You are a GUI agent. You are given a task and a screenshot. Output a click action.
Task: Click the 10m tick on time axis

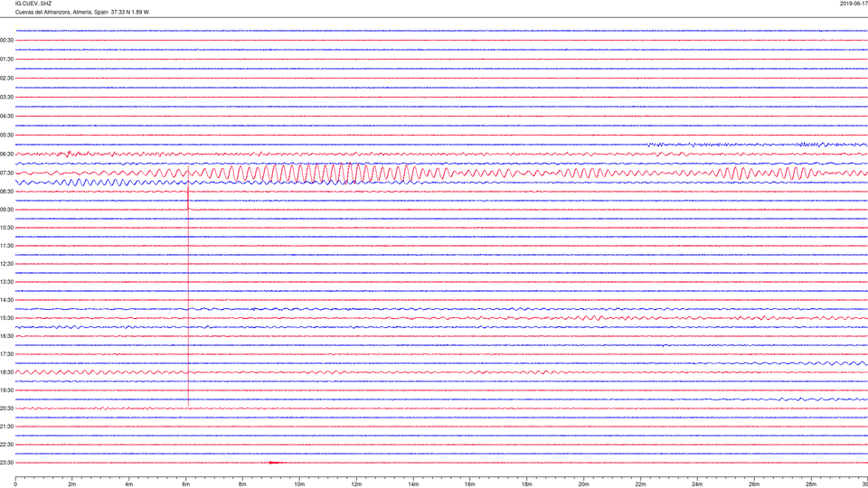pyautogui.click(x=299, y=484)
